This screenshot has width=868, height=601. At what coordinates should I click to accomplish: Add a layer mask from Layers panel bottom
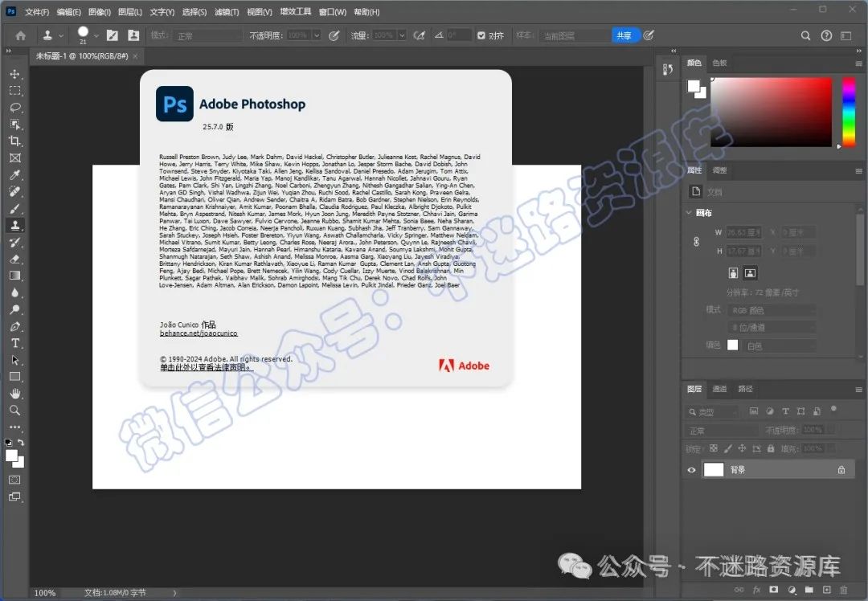(773, 590)
